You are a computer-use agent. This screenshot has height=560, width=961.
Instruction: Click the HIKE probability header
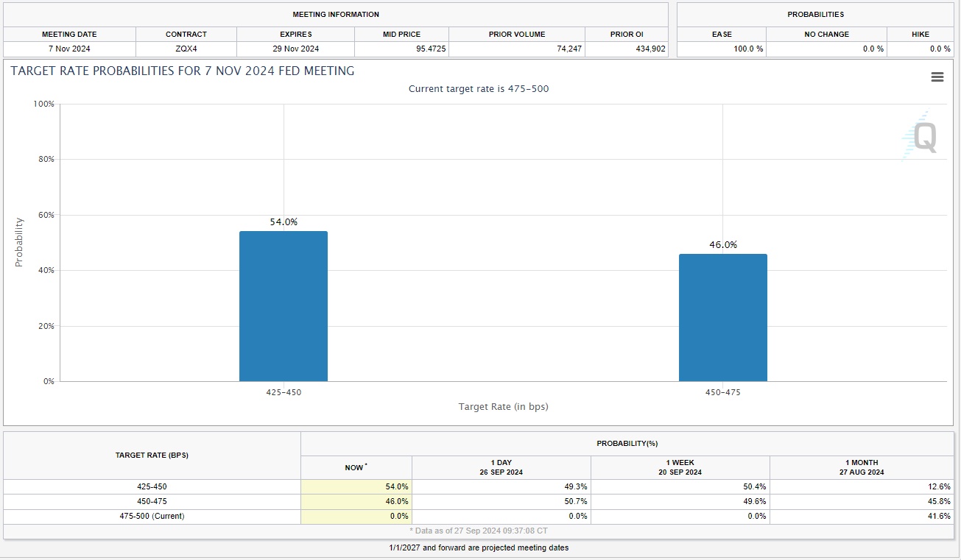coord(920,35)
